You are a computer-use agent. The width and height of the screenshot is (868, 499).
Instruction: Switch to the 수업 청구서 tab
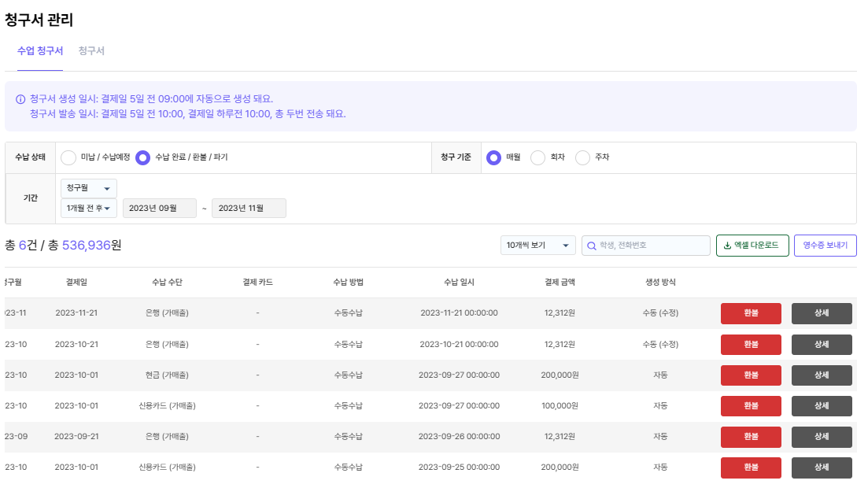click(x=40, y=51)
